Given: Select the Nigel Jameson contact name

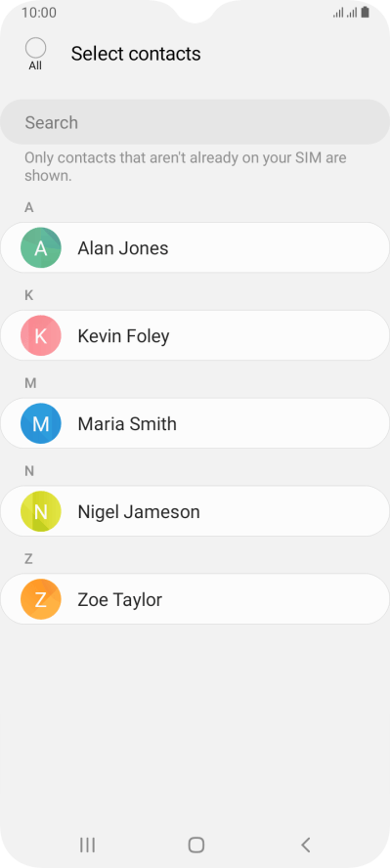Looking at the screenshot, I should [x=139, y=512].
